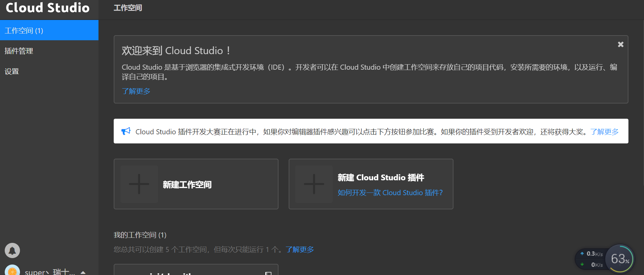Click the notification bell icon
The width and height of the screenshot is (644, 275).
coord(12,251)
